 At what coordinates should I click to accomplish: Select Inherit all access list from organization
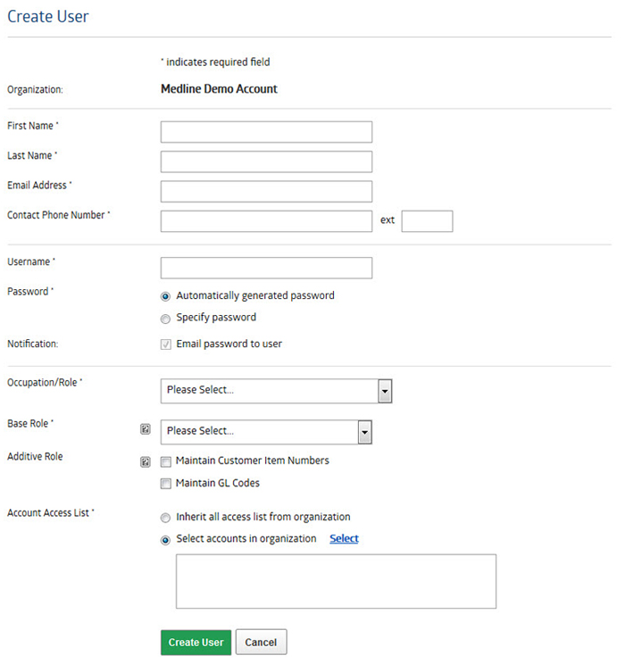pos(165,518)
